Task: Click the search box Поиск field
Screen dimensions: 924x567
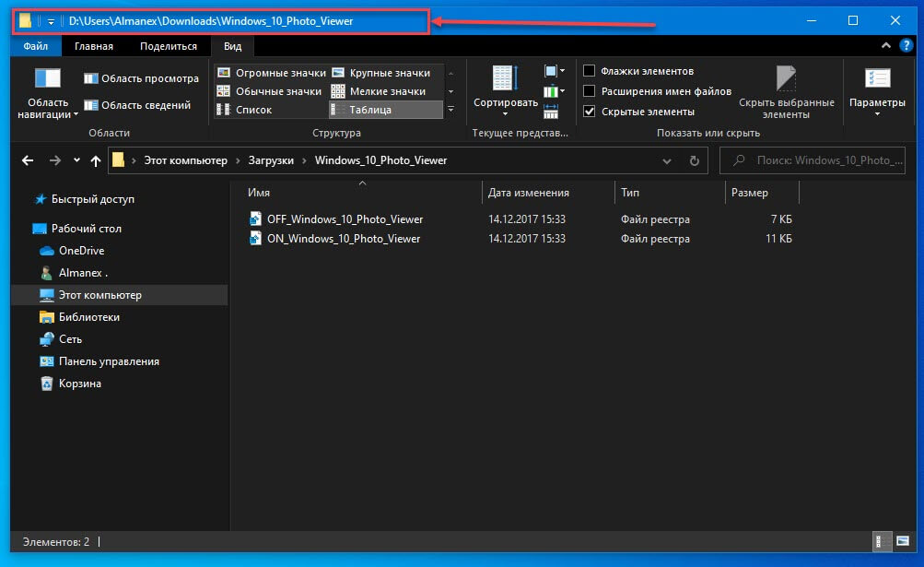Action: [812, 160]
